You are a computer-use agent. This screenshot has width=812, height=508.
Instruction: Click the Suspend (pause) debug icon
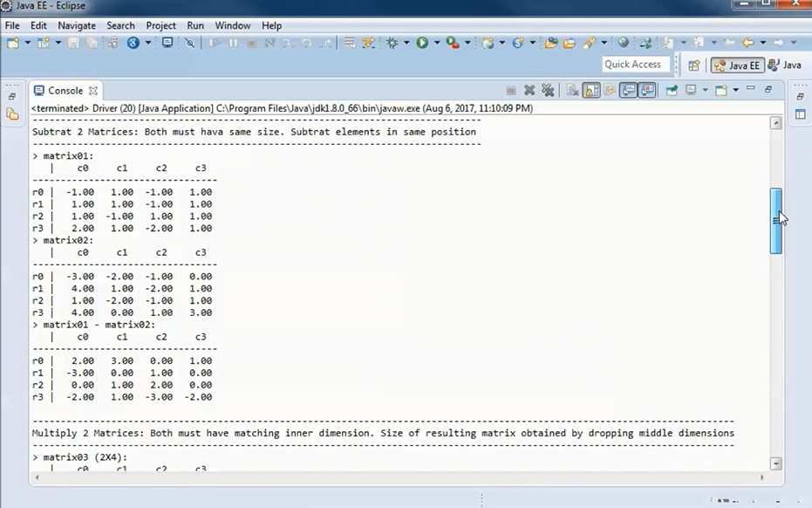233,43
